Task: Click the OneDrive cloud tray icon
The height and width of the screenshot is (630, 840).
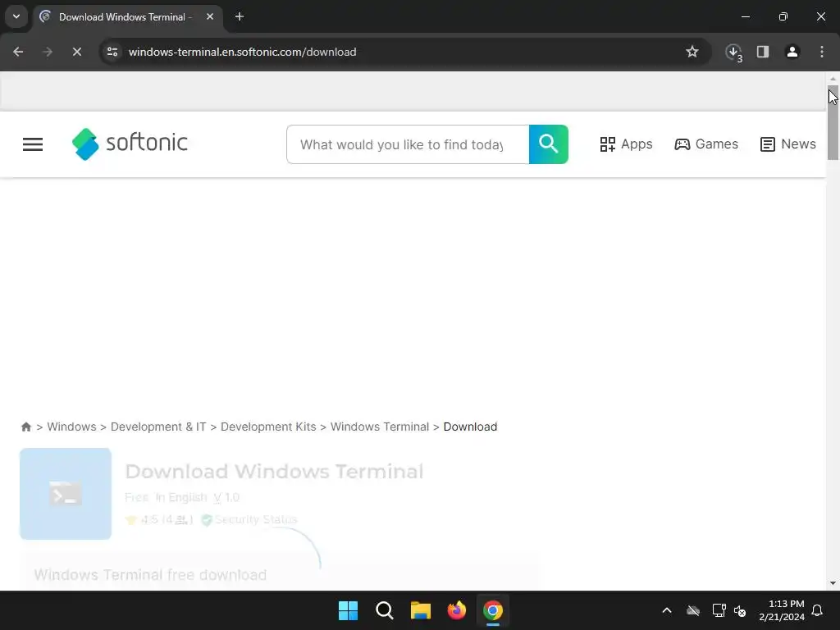Action: pos(693,610)
